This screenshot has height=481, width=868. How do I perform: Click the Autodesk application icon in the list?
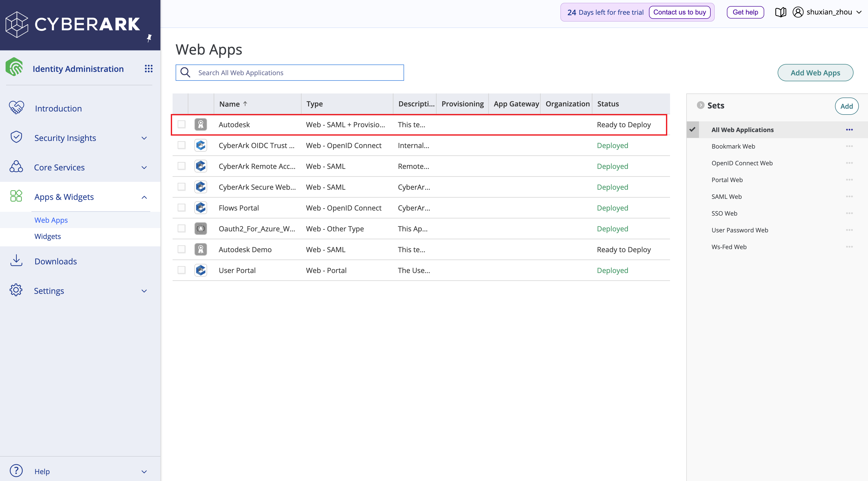click(201, 124)
